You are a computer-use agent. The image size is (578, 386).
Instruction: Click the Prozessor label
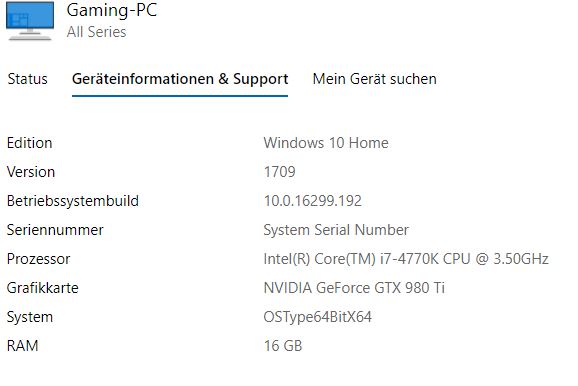tap(39, 259)
